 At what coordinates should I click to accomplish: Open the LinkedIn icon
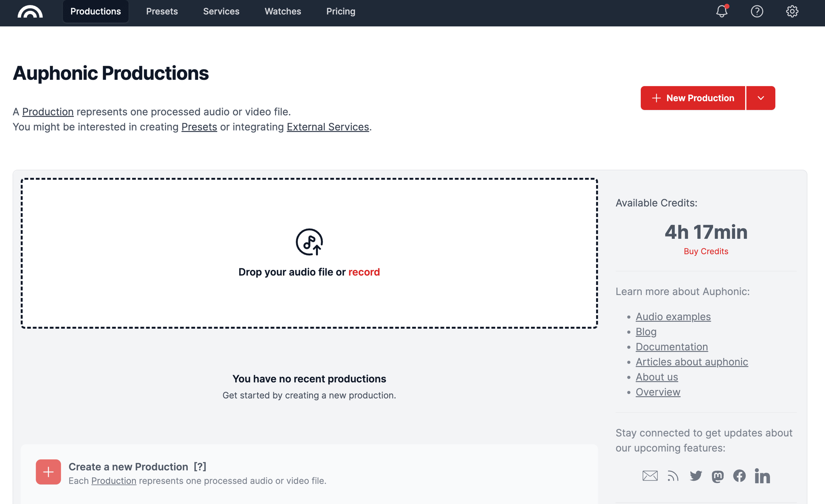762,476
